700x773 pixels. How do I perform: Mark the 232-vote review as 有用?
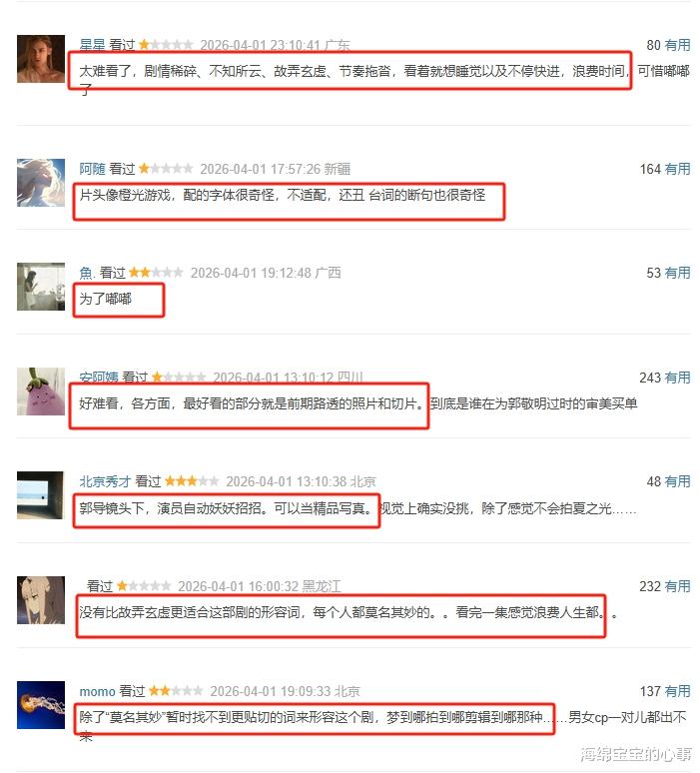tap(677, 586)
